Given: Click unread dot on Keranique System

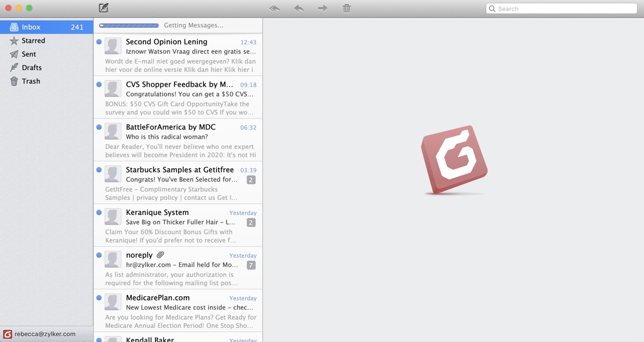Looking at the screenshot, I should [x=99, y=212].
